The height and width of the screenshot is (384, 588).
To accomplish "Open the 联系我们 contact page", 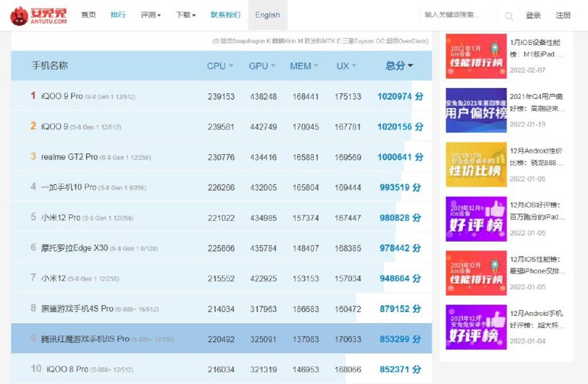I will click(x=226, y=15).
